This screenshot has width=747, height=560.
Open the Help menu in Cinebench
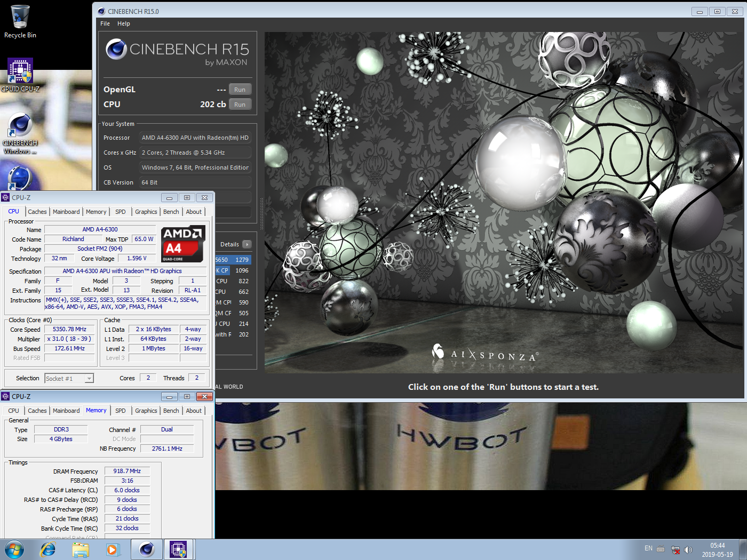pyautogui.click(x=124, y=23)
